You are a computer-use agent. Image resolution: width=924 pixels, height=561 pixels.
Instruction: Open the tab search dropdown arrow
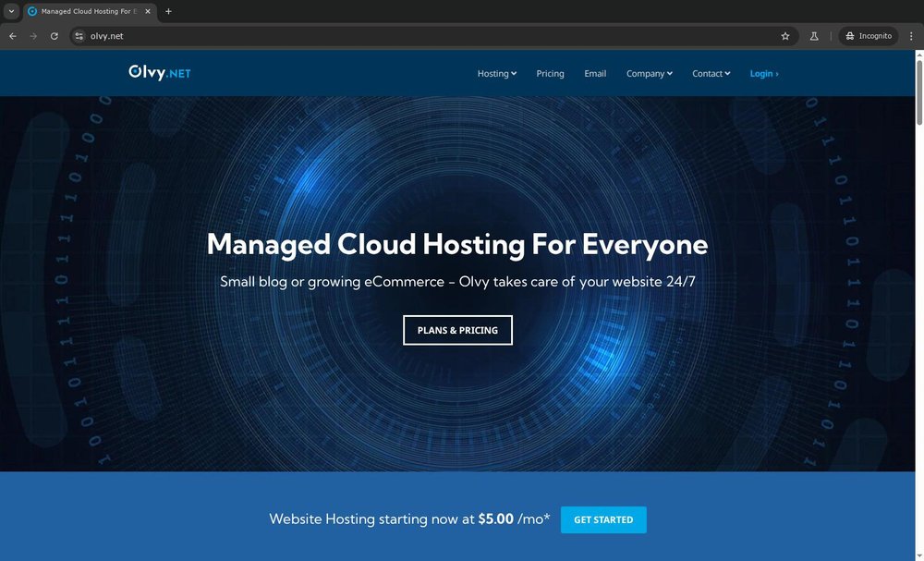(x=11, y=11)
